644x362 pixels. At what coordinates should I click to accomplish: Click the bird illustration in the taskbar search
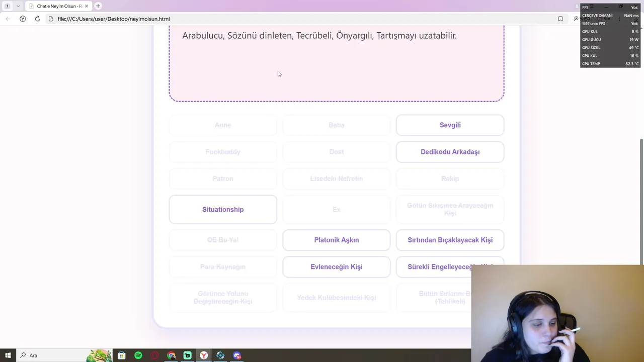tap(99, 355)
